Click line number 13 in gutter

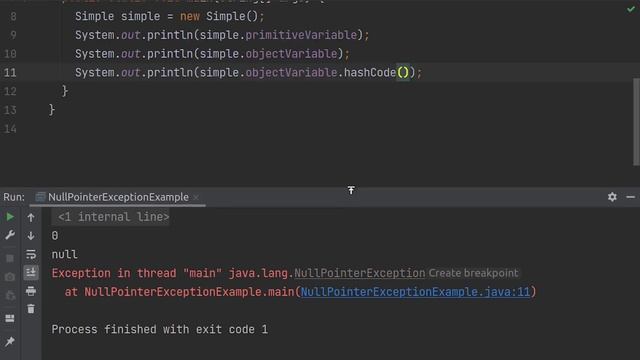[x=10, y=110]
